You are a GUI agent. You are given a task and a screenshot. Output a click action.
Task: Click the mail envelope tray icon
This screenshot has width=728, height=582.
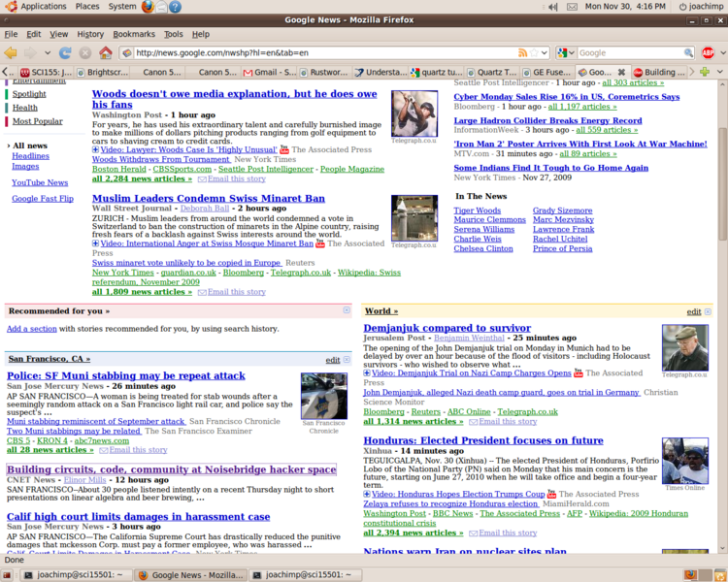pyautogui.click(x=573, y=7)
